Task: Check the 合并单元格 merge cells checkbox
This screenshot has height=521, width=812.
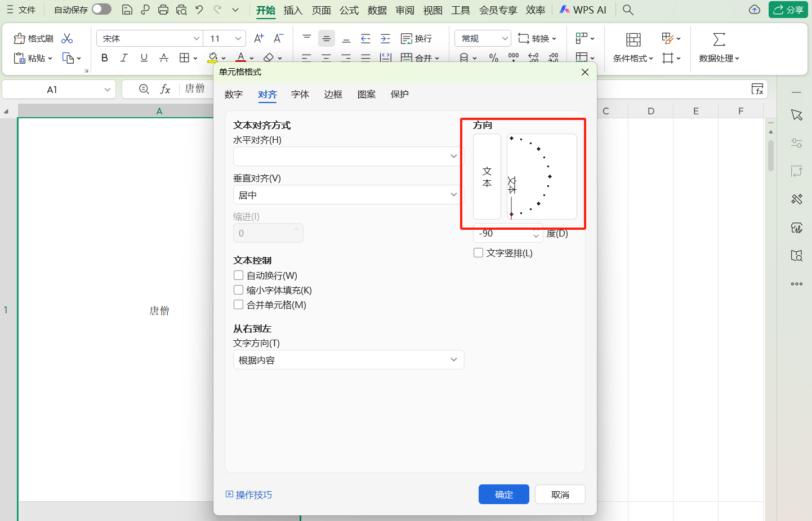Action: (x=239, y=305)
